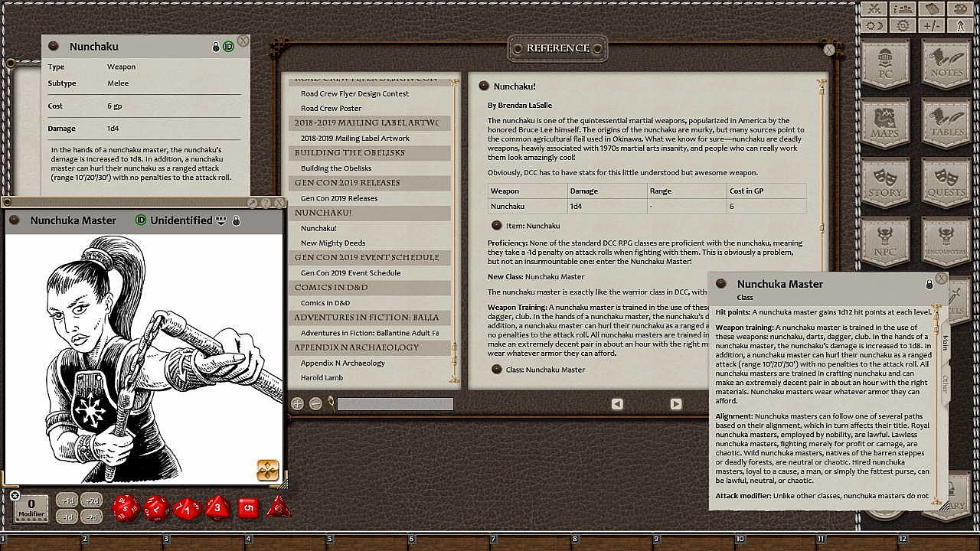The height and width of the screenshot is (551, 980).
Task: Collapse the 2018-2019 Mailing Label Artwork group header
Action: pos(371,123)
